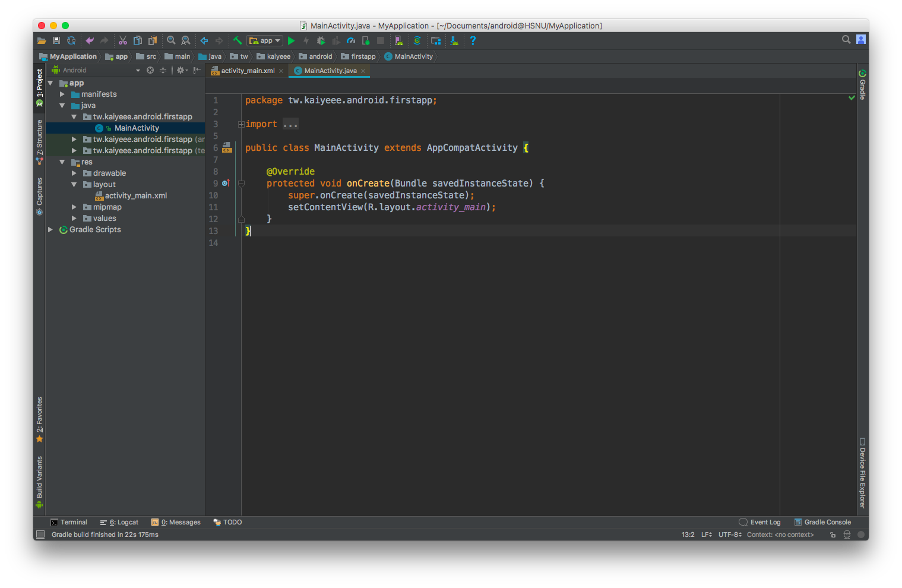Viewport: 902px width, 588px height.
Task: Expand the manifests folder node
Action: tap(62, 94)
